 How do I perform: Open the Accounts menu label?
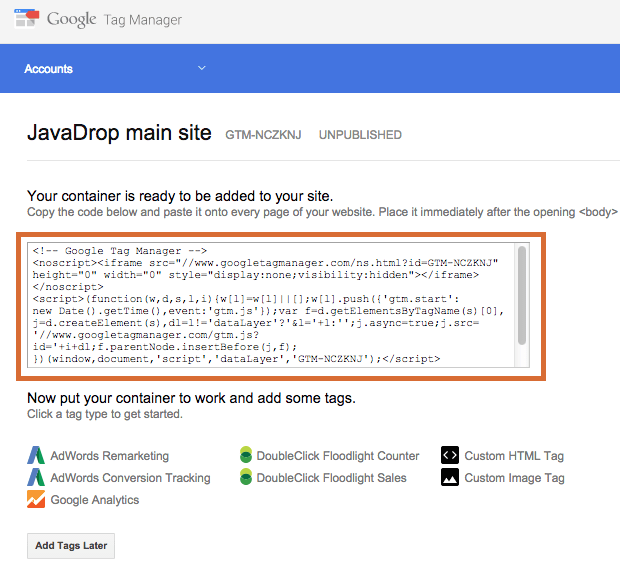pyautogui.click(x=49, y=69)
